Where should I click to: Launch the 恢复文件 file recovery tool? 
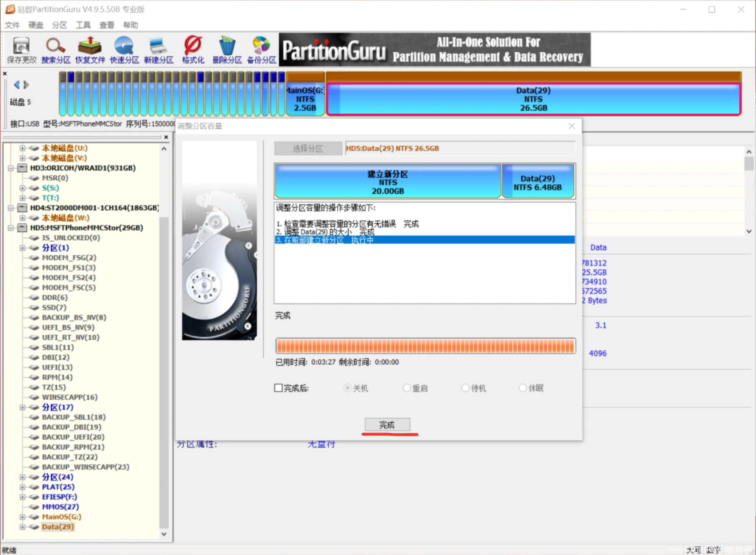tap(90, 50)
